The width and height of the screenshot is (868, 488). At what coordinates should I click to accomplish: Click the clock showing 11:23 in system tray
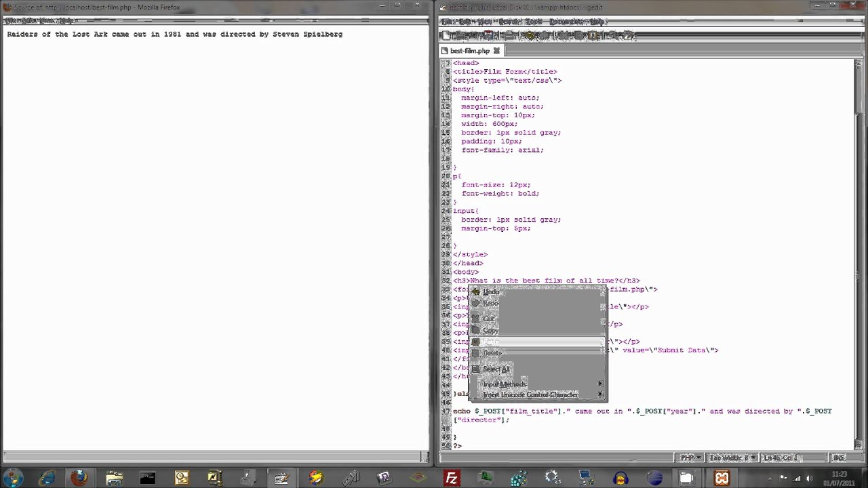point(840,479)
